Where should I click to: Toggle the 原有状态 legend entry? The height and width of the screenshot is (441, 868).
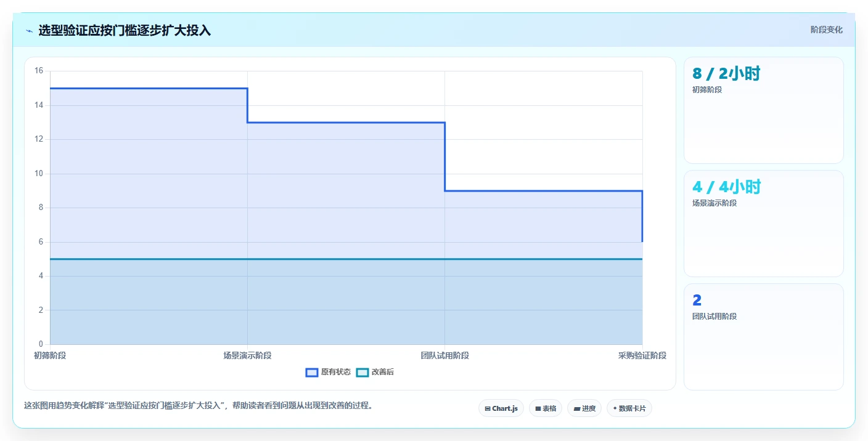(x=329, y=372)
